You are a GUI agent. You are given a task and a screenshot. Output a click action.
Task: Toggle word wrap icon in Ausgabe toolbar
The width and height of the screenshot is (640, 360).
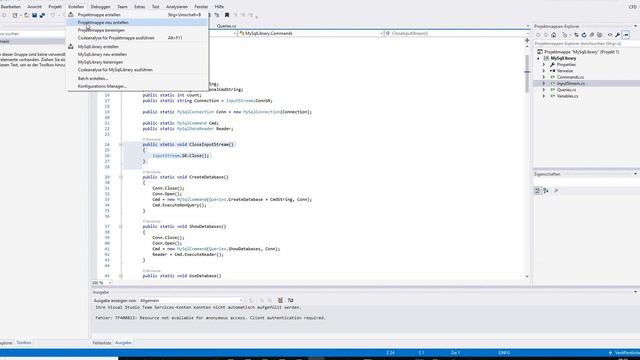click(x=290, y=300)
